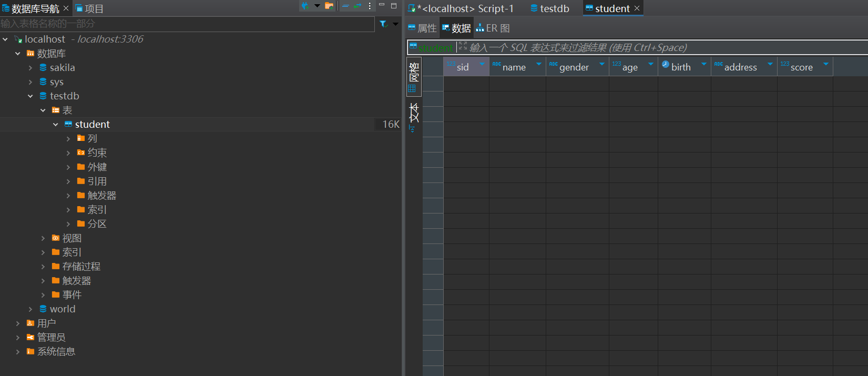Open the filter settings dropdown arrow
The width and height of the screenshot is (868, 376).
395,24
